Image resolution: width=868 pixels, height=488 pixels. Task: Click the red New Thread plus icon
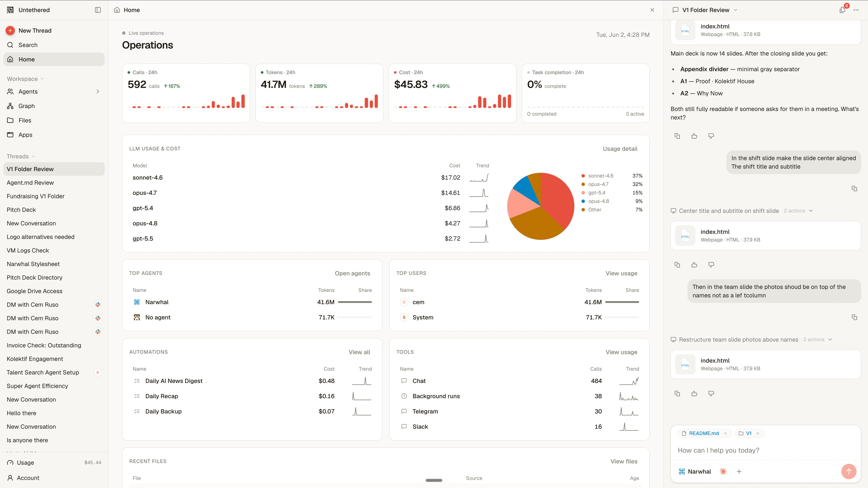coord(10,31)
